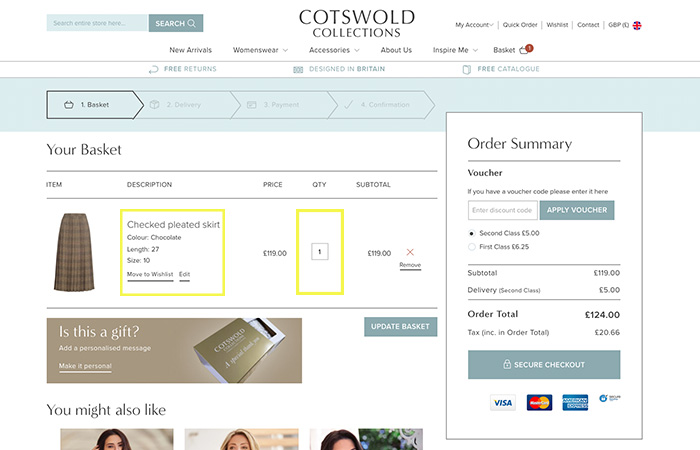Image resolution: width=700 pixels, height=450 pixels.
Task: Click the Free Catalogue icon
Action: click(467, 69)
